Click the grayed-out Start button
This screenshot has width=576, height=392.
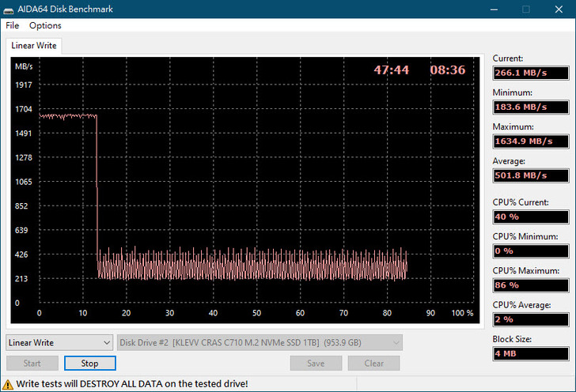coord(32,364)
